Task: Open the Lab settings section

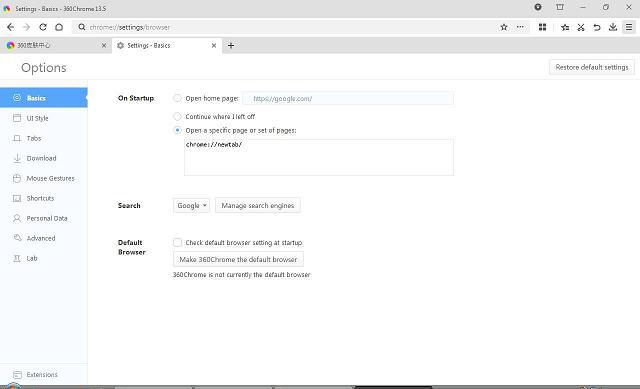Action: click(x=44, y=258)
